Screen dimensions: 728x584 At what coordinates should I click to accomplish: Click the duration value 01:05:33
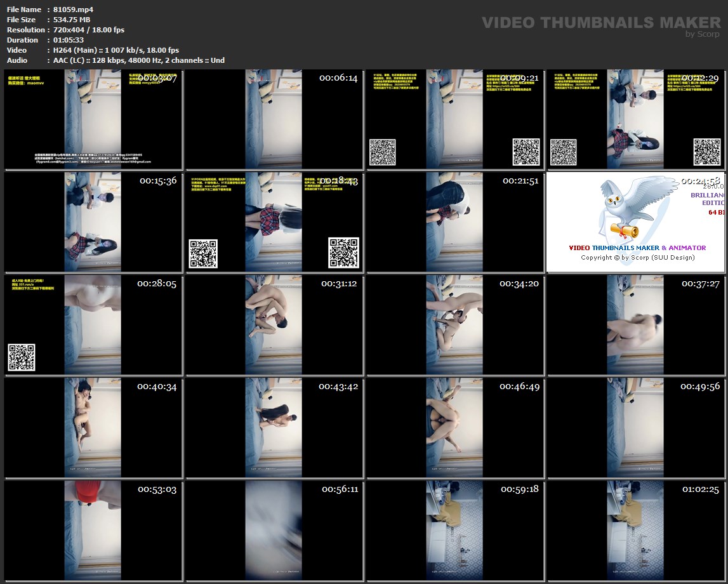[69, 40]
